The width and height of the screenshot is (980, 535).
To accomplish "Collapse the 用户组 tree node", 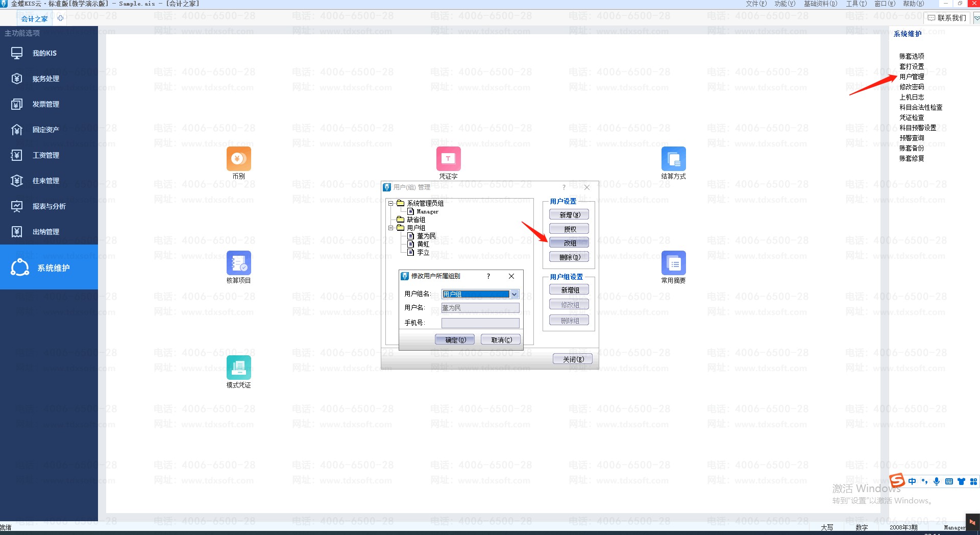I will (391, 228).
